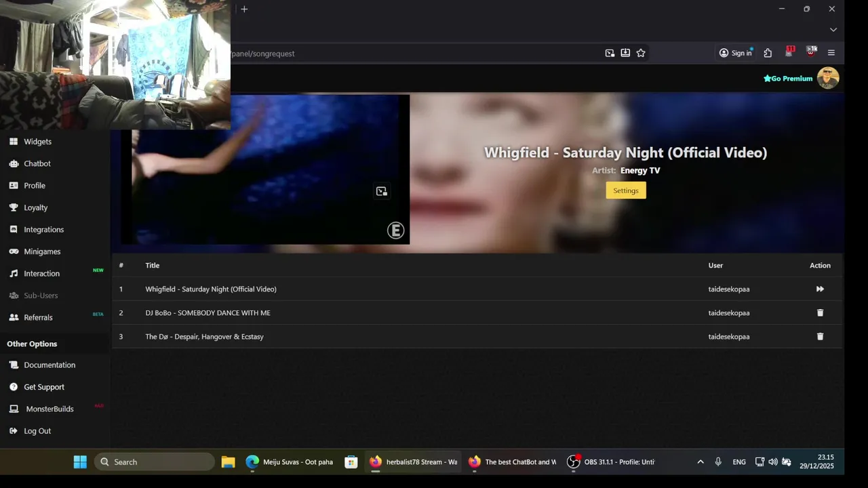Open the Windows Start menu
This screenshot has width=868, height=488.
tap(80, 462)
